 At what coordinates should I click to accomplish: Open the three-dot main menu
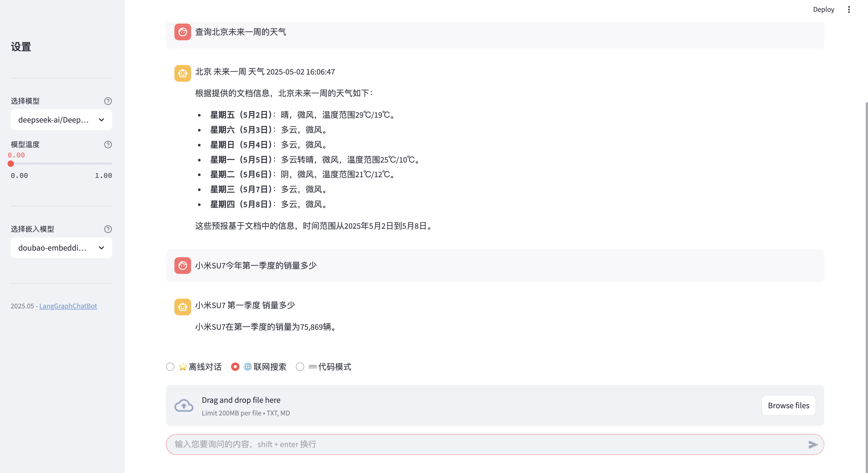coord(849,9)
